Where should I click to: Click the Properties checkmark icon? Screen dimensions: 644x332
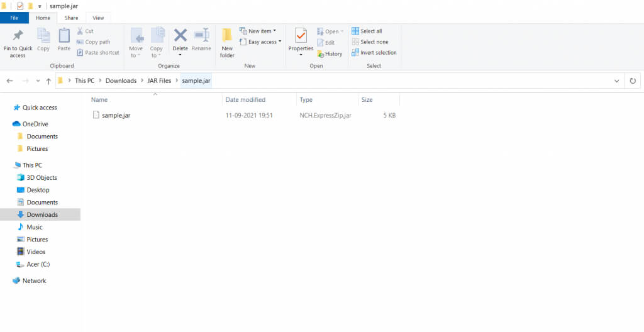[x=301, y=36]
